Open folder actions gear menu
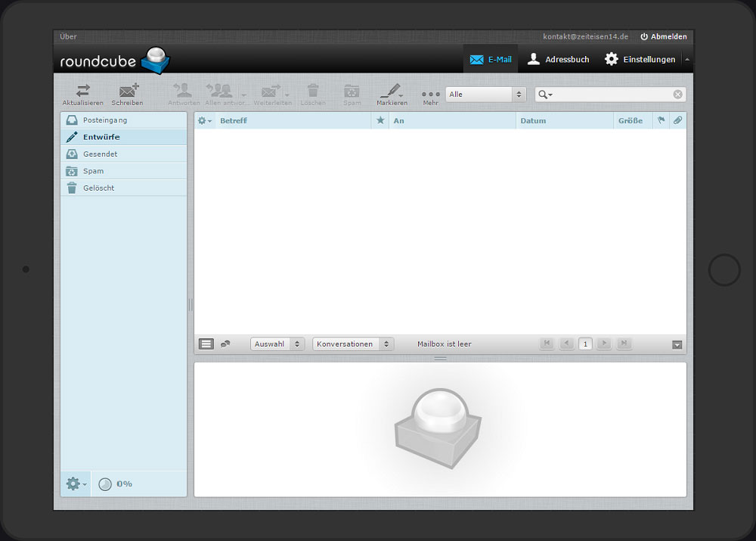The image size is (756, 541). pos(76,483)
